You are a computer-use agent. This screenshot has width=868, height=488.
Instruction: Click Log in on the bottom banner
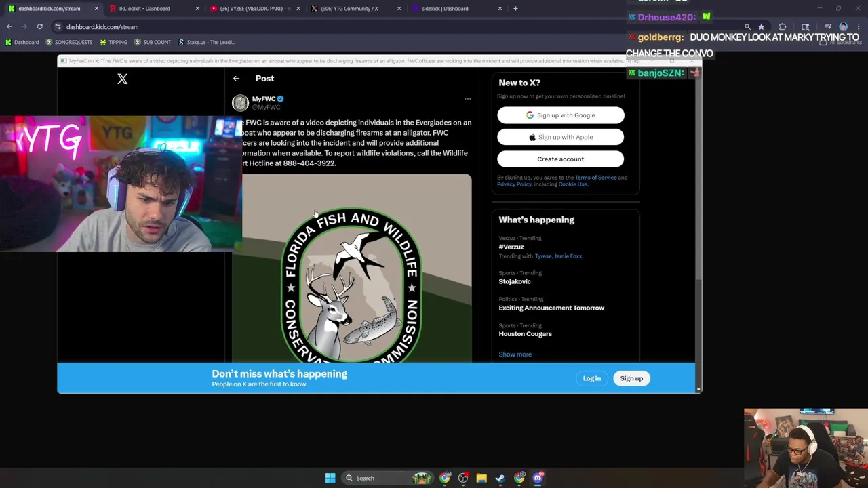pos(591,378)
